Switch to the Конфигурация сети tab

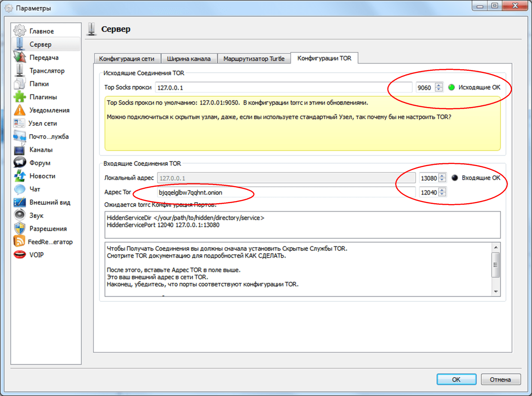click(127, 59)
